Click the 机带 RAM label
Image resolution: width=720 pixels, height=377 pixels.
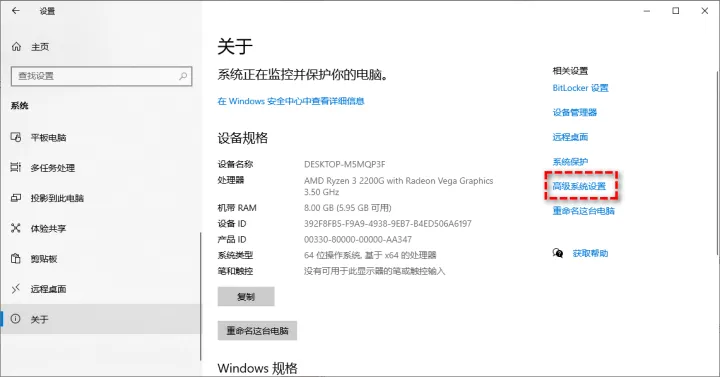pos(237,208)
